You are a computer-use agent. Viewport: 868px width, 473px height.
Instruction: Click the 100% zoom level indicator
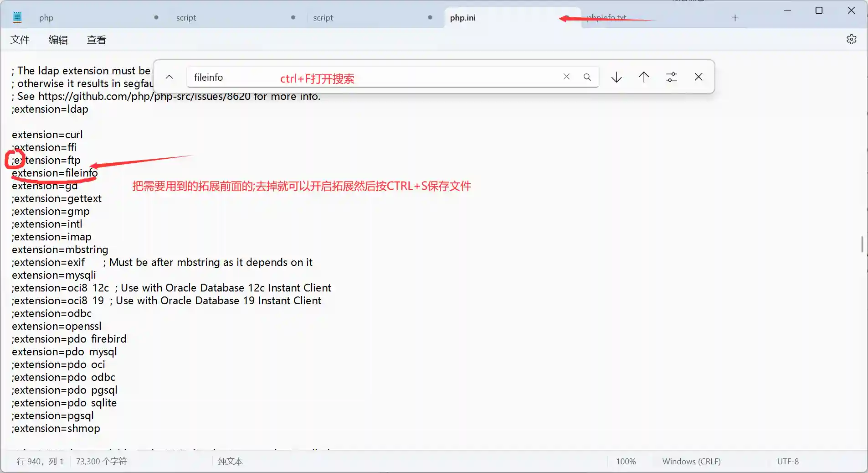pyautogui.click(x=626, y=461)
